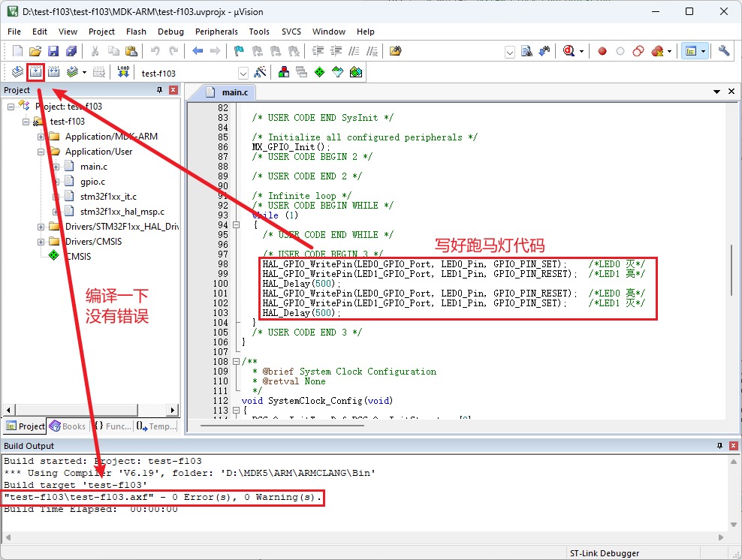This screenshot has height=560, width=742.
Task: Download to flash with the LOAD icon
Action: (x=123, y=72)
